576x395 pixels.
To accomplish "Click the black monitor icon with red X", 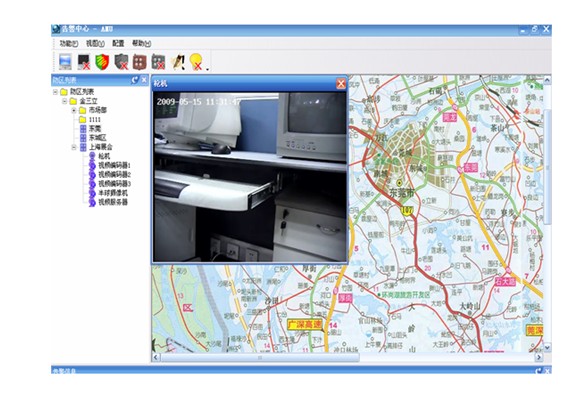I will click(84, 62).
